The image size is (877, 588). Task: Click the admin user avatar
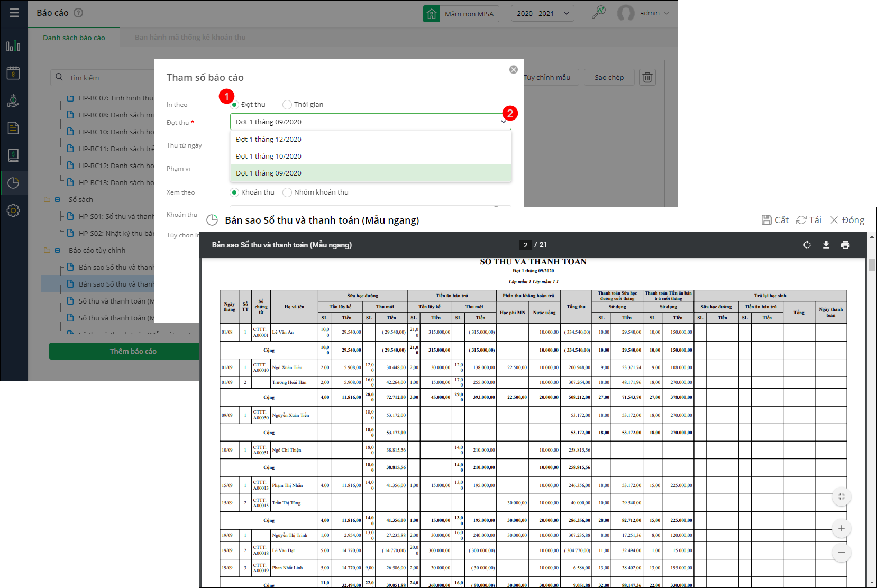point(626,13)
